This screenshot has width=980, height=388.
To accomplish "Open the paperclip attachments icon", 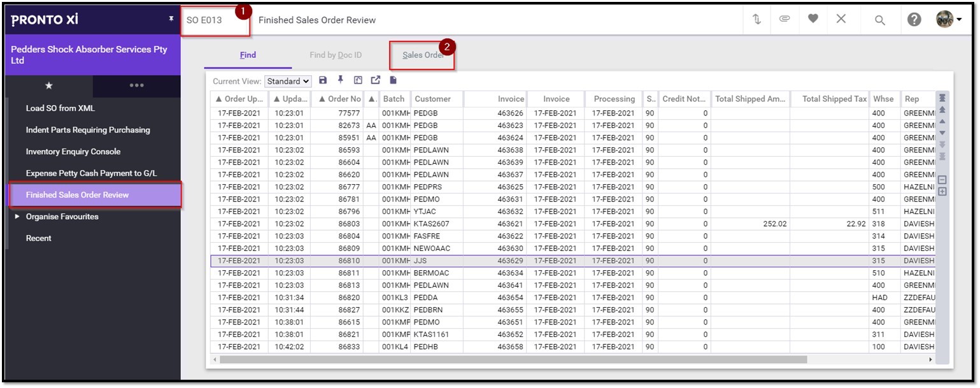I will (785, 20).
